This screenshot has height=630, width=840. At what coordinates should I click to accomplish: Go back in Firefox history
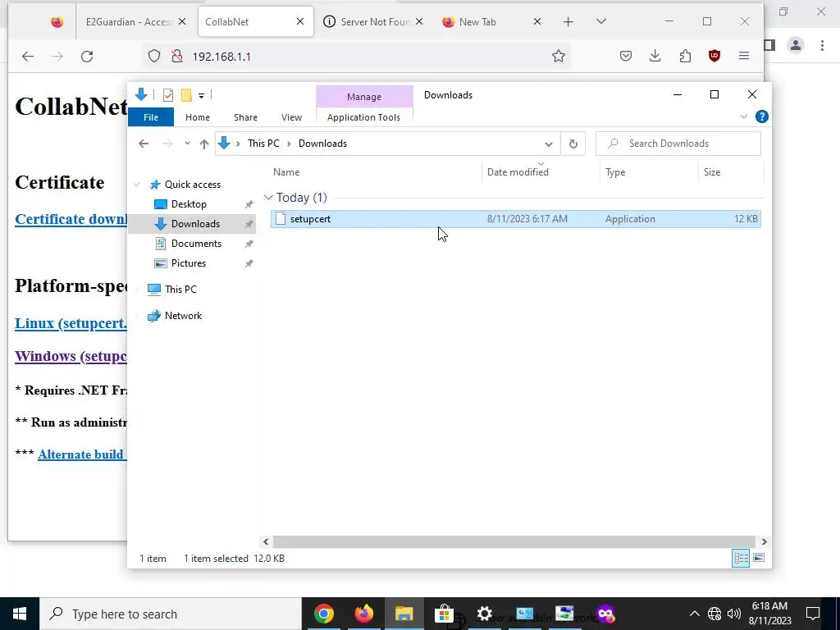point(28,57)
